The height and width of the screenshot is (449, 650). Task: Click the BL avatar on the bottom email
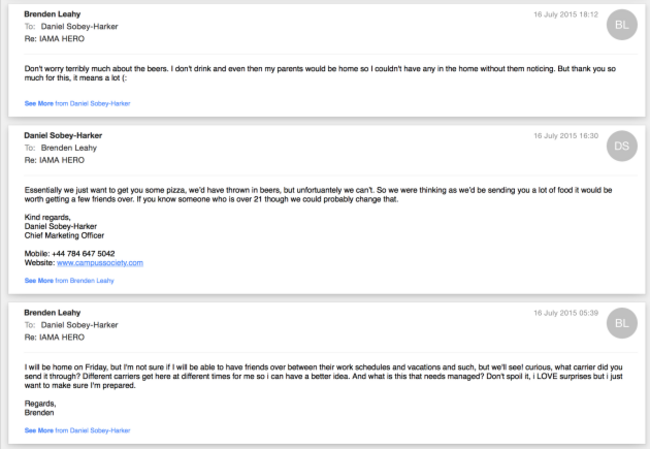(x=621, y=323)
